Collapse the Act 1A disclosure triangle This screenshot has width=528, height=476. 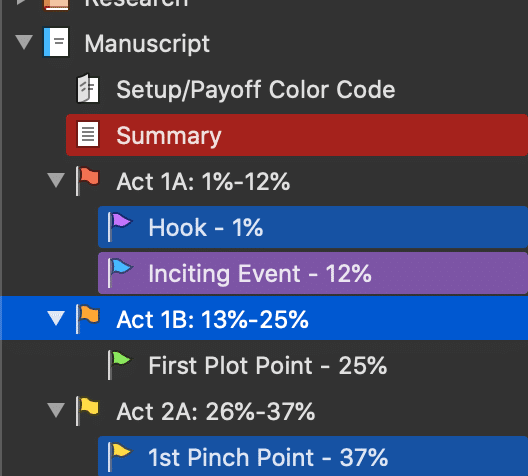point(56,180)
